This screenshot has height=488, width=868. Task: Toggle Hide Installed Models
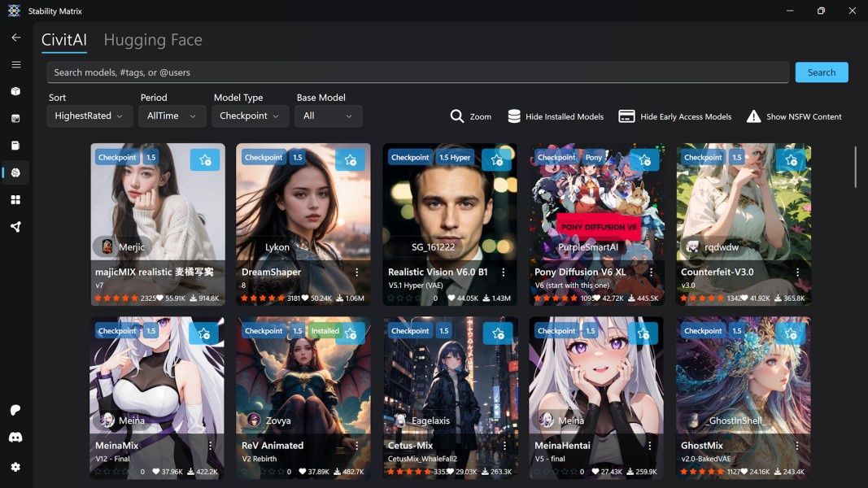point(556,116)
